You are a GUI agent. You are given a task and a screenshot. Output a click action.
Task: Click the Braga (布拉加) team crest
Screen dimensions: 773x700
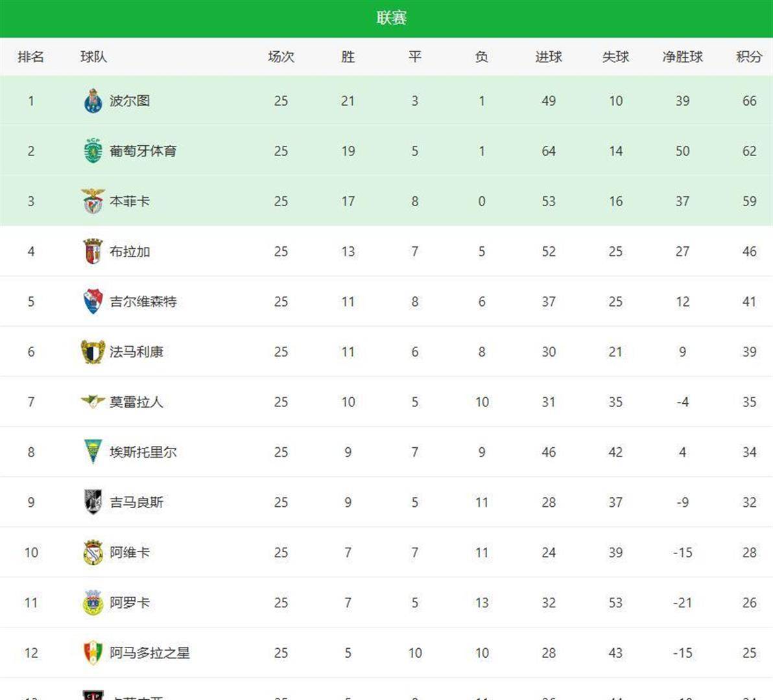point(93,251)
